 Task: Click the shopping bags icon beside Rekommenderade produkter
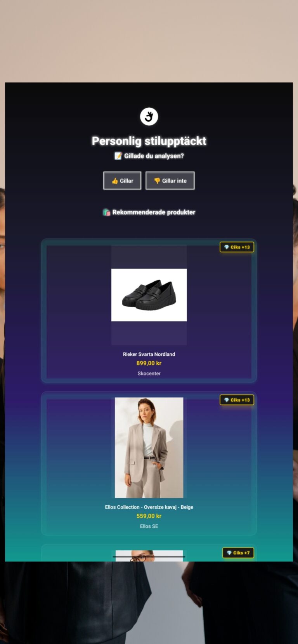107,212
